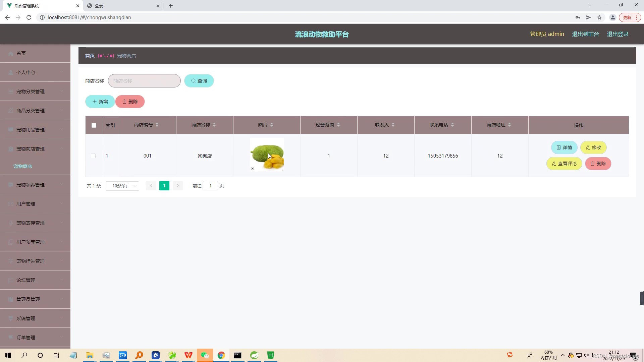Sort the 商店编号 column using its sort arrows

tap(157, 125)
